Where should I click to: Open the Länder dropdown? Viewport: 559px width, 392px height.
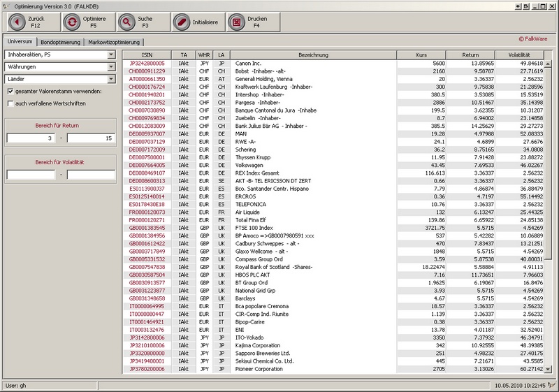tap(111, 79)
